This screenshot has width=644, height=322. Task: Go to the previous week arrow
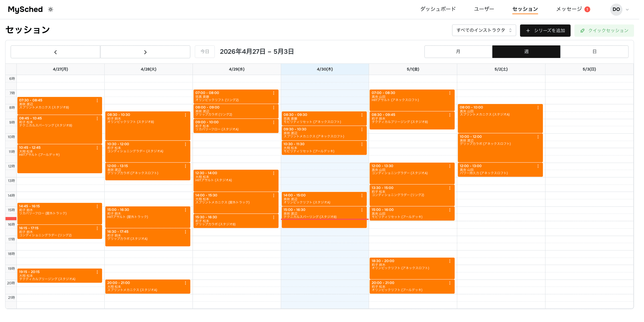point(55,52)
